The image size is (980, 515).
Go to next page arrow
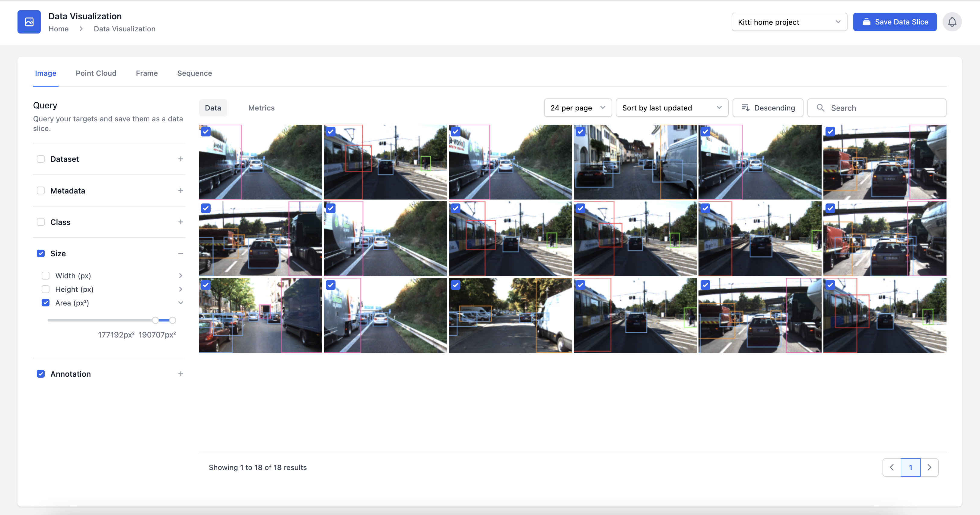point(929,467)
